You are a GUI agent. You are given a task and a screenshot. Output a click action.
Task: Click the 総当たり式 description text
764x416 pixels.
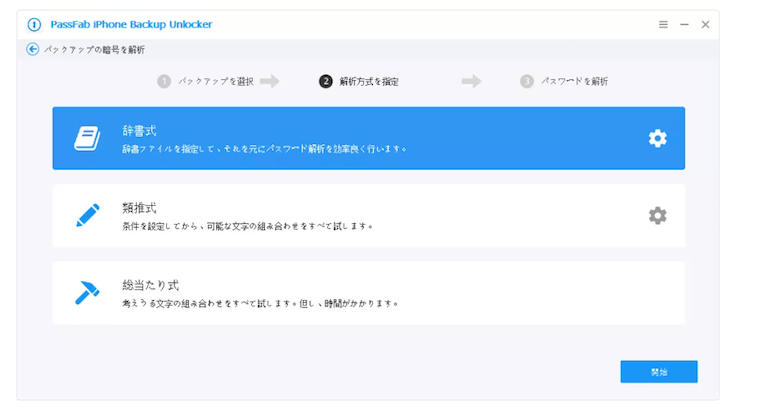[x=260, y=303]
